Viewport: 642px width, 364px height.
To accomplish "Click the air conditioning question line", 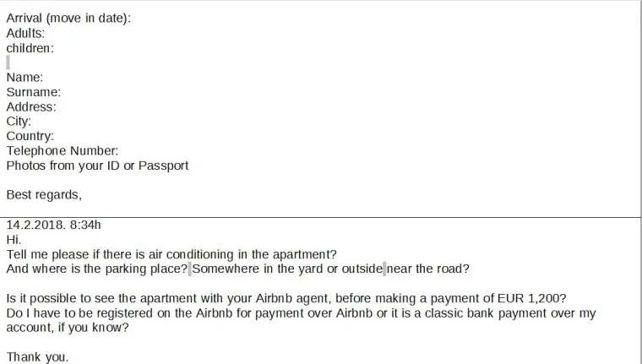I will click(x=171, y=254).
